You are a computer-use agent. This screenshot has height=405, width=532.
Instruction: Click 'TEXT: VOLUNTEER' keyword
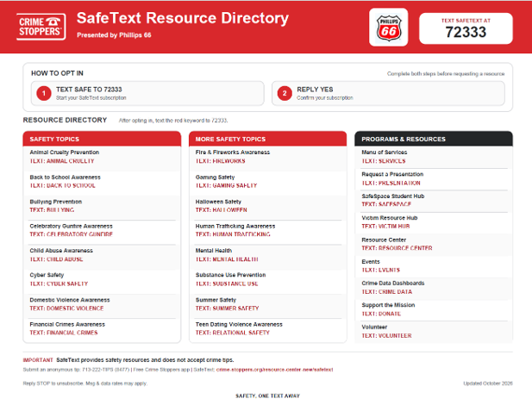pos(386,336)
